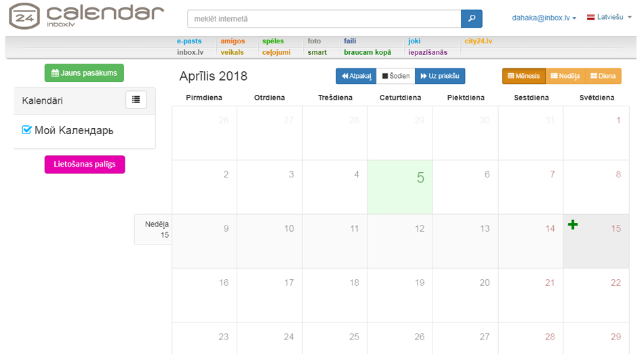
Task: Select the April 3 day cell
Action: click(x=269, y=187)
